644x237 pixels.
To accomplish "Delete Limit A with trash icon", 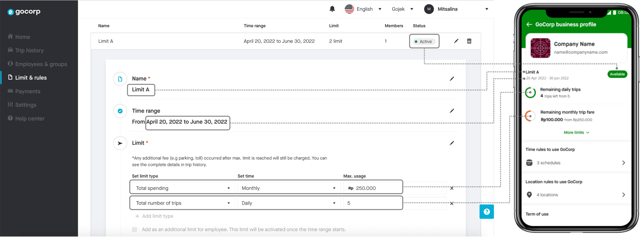I will click(x=469, y=41).
